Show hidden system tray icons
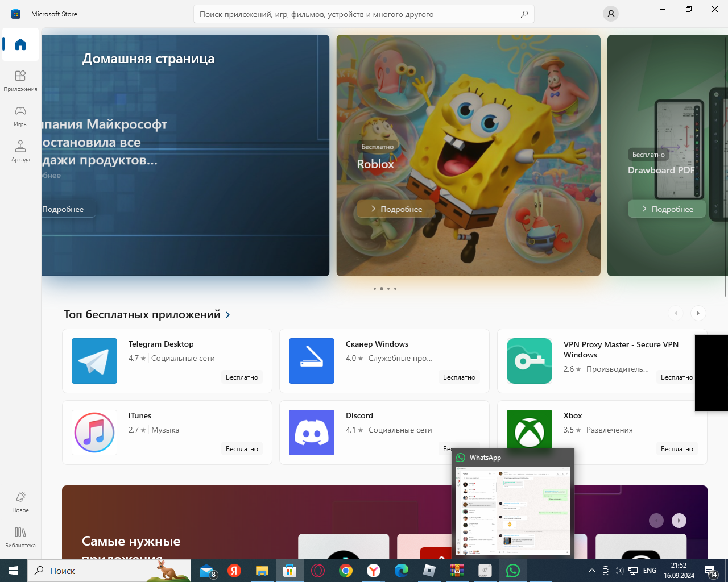 pos(591,571)
